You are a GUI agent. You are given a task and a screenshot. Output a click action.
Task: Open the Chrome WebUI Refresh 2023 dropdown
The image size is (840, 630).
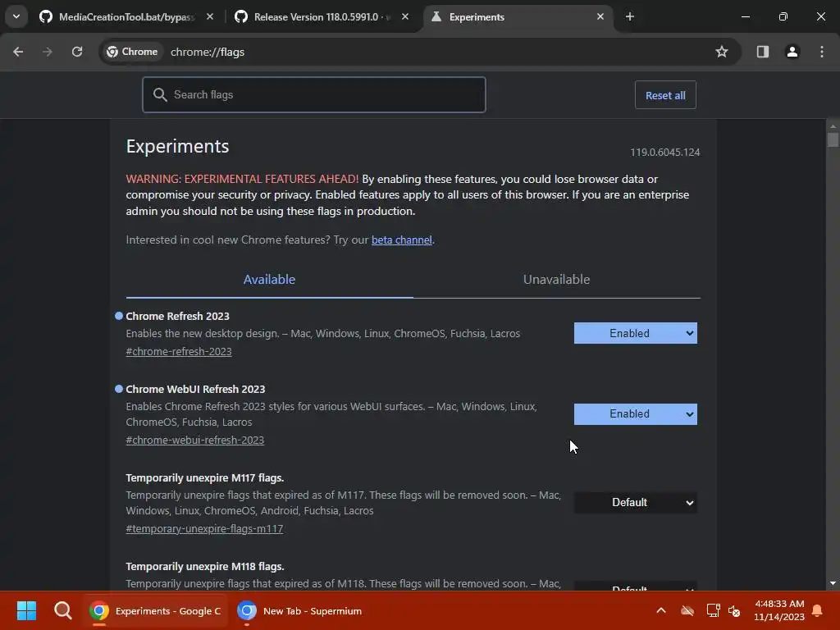(x=636, y=414)
